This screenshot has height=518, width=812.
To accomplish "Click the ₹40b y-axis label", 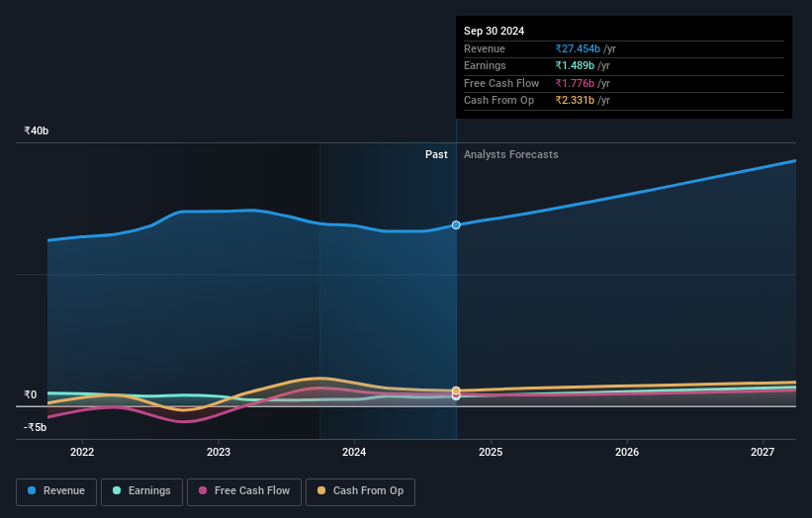I will pos(37,130).
